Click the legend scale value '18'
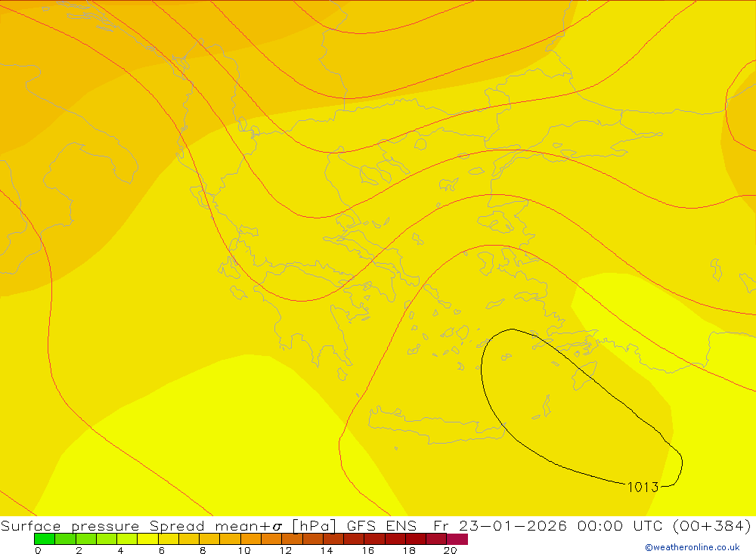This screenshot has width=756, height=554. [409, 550]
